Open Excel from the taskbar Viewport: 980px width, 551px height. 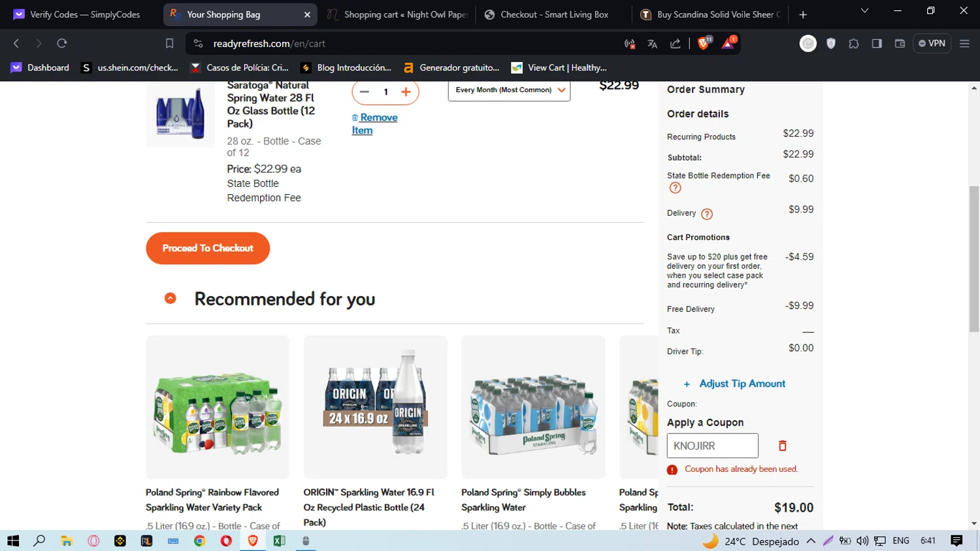[x=279, y=541]
